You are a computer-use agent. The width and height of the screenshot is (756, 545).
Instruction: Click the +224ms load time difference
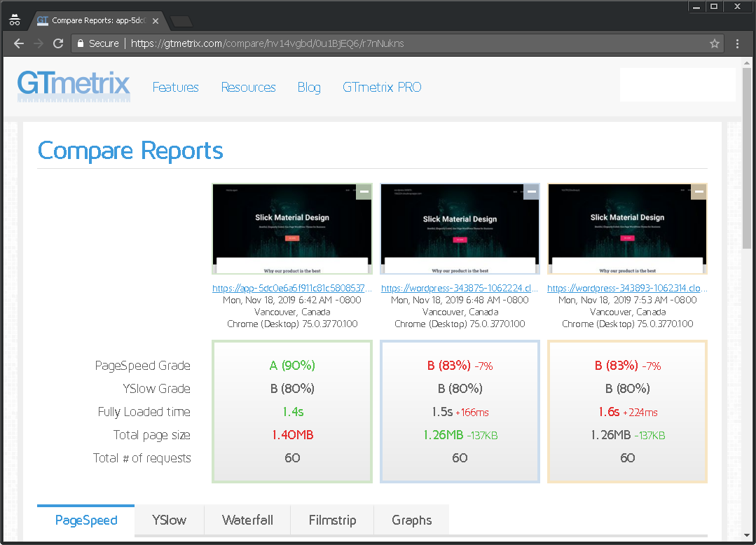pos(640,413)
